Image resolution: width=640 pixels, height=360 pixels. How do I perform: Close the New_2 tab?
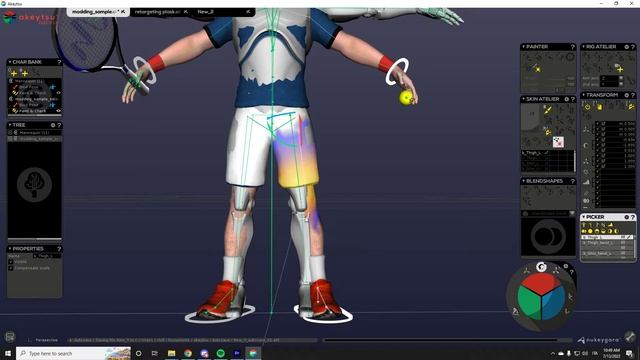point(248,12)
